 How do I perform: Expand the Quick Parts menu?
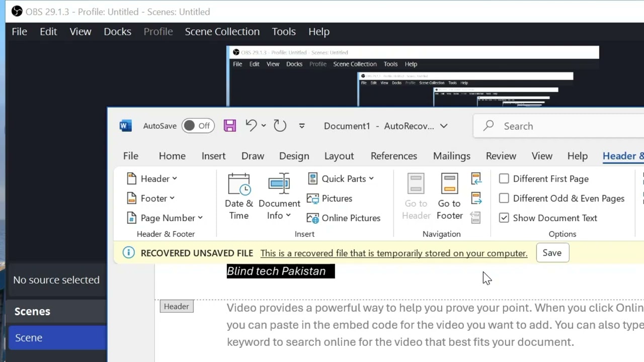(341, 178)
